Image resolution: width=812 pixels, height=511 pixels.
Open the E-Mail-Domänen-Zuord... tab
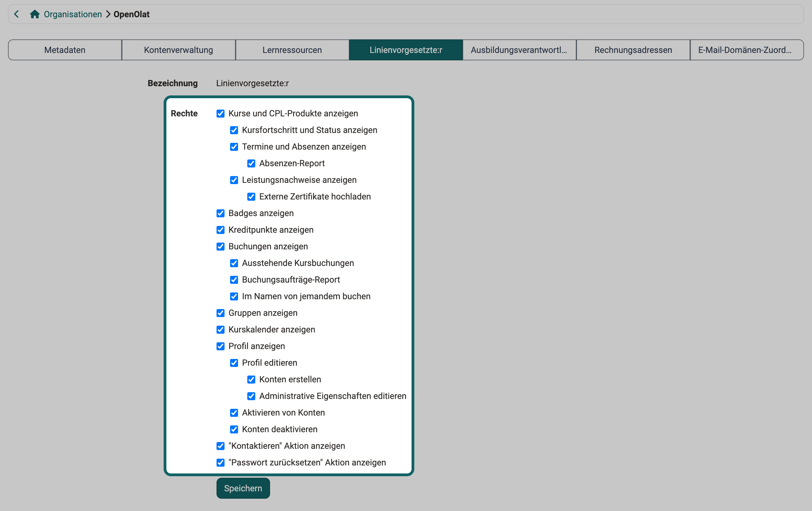(746, 50)
